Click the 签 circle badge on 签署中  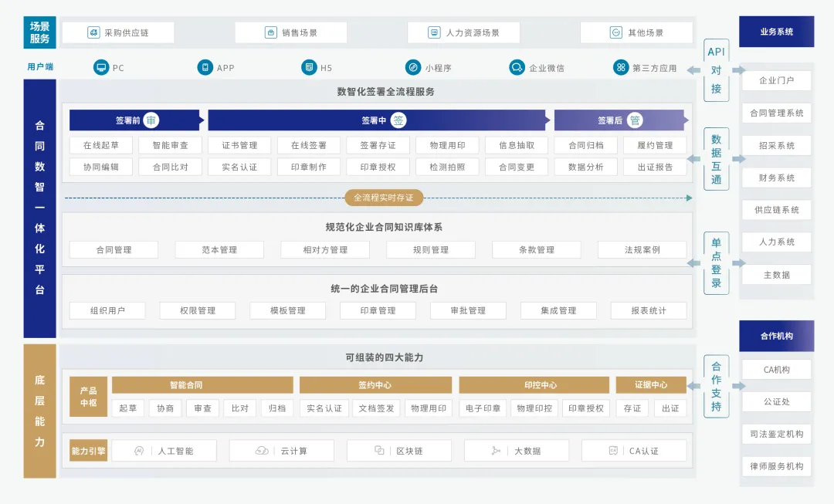point(398,120)
